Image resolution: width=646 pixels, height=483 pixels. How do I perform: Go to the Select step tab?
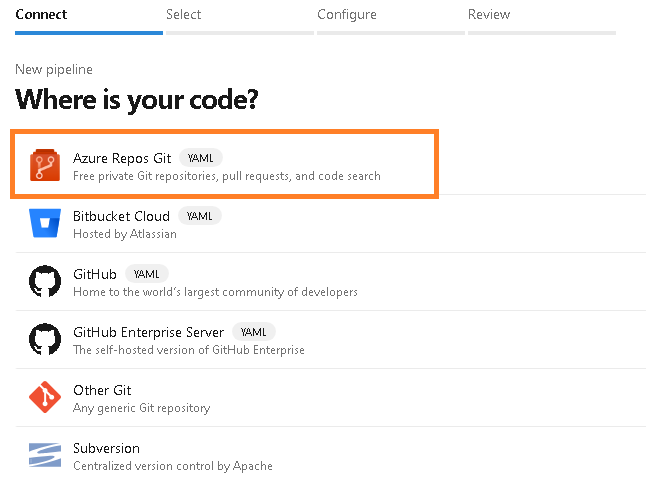pos(184,15)
